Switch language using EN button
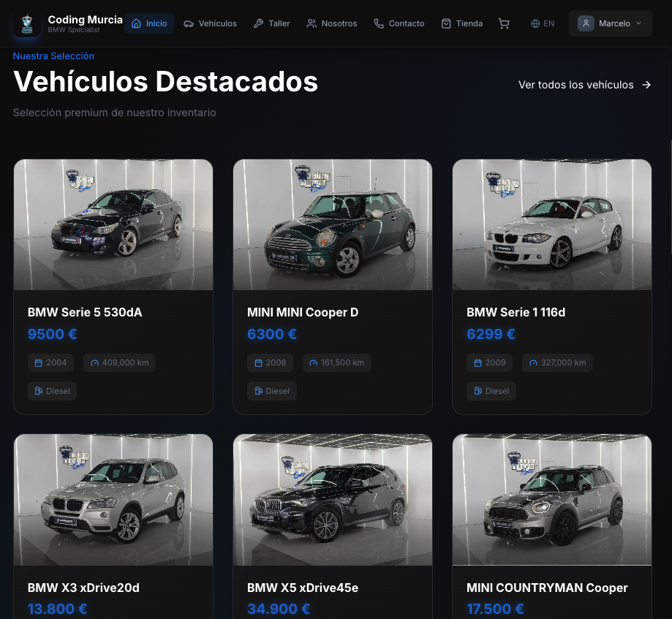672x619 pixels. 543,23
